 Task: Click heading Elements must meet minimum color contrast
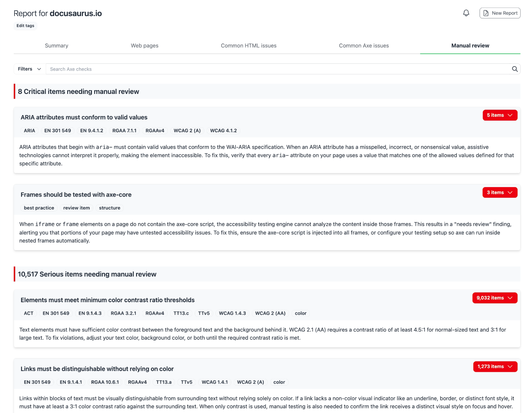tap(108, 300)
